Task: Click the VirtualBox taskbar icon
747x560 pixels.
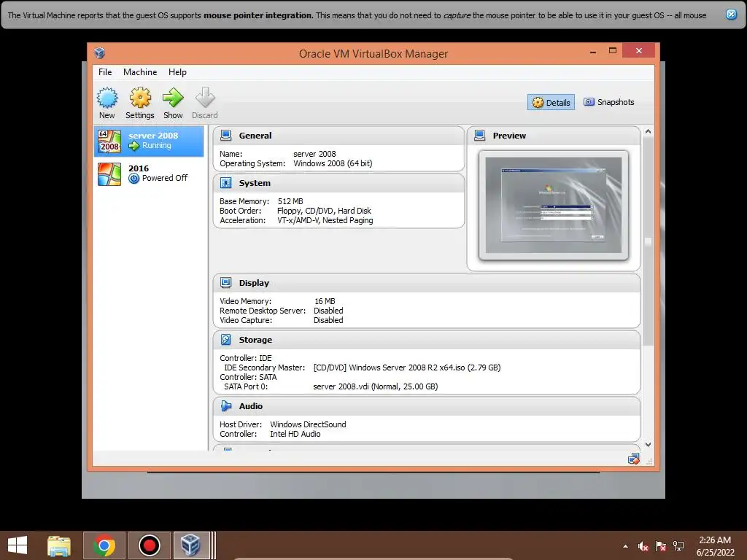Action: pyautogui.click(x=190, y=545)
